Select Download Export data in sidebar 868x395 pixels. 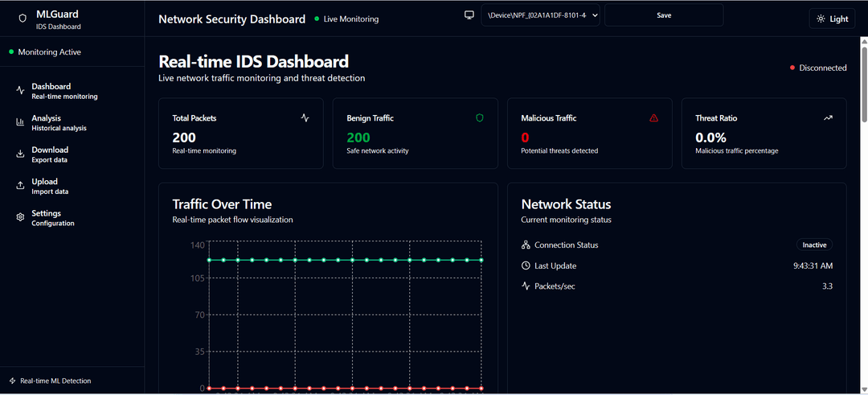pos(50,154)
